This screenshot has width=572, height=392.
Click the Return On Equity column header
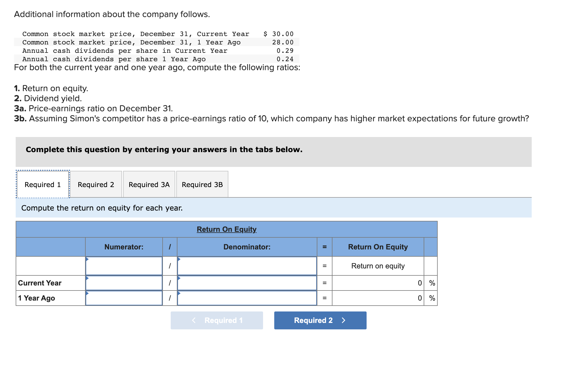click(x=378, y=247)
